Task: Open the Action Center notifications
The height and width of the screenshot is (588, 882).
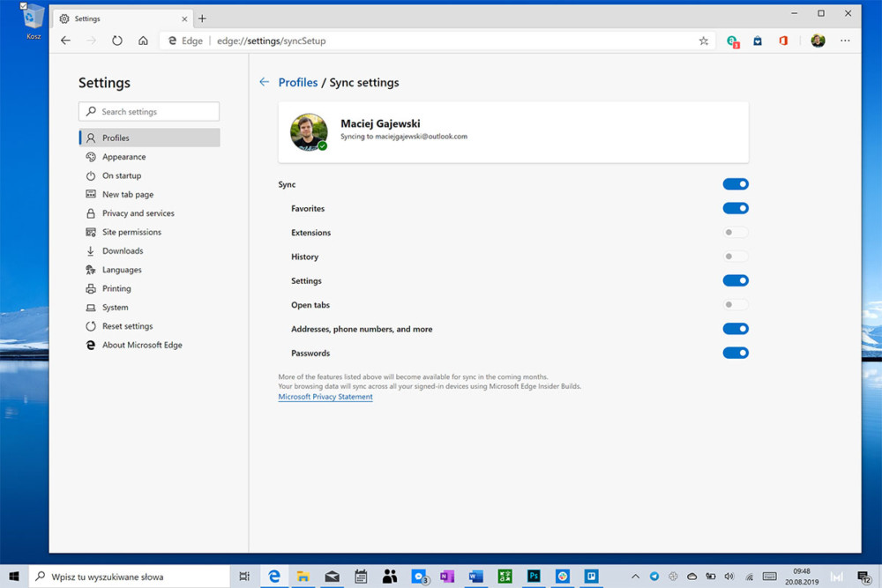Action: tap(863, 577)
